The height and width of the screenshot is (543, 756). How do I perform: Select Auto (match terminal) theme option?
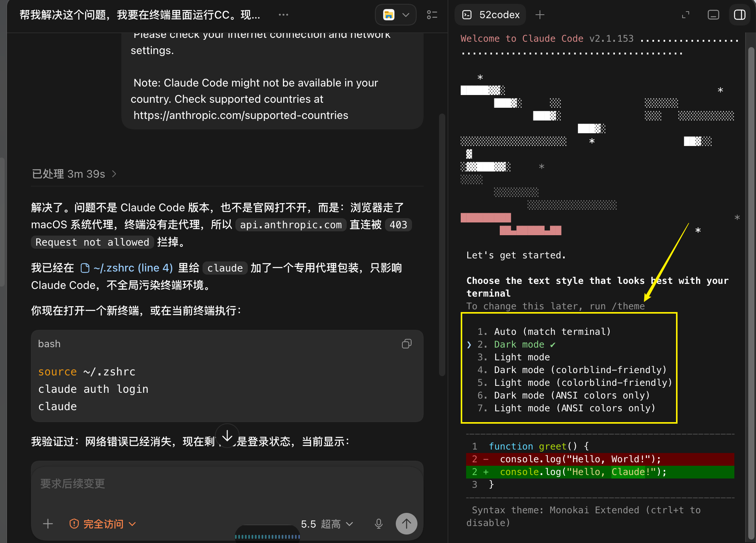click(544, 331)
